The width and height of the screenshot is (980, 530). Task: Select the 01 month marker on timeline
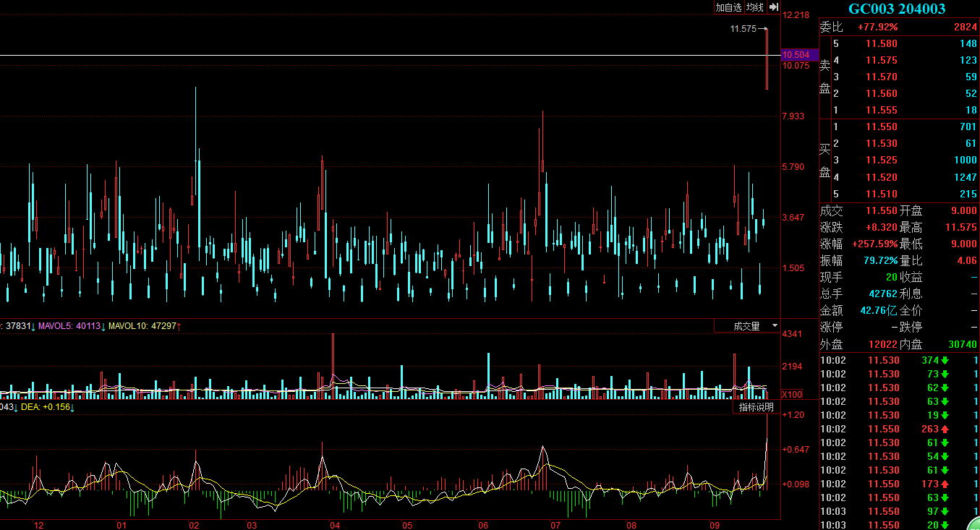(122, 525)
